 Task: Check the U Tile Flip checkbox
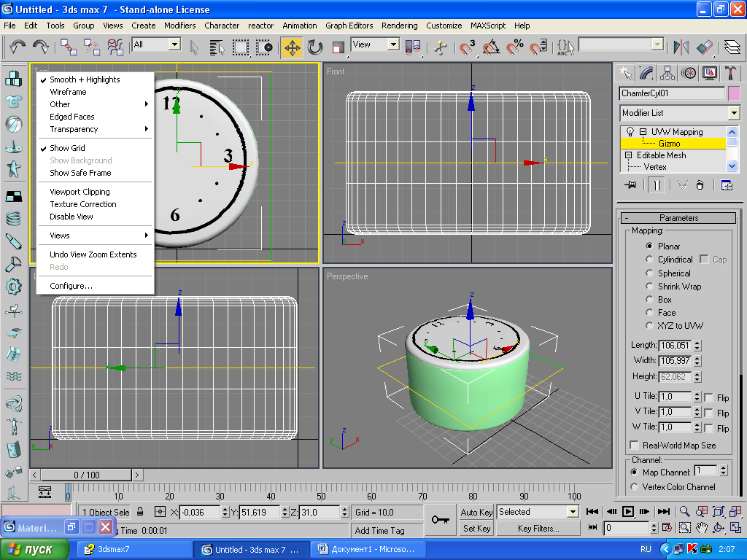point(708,397)
